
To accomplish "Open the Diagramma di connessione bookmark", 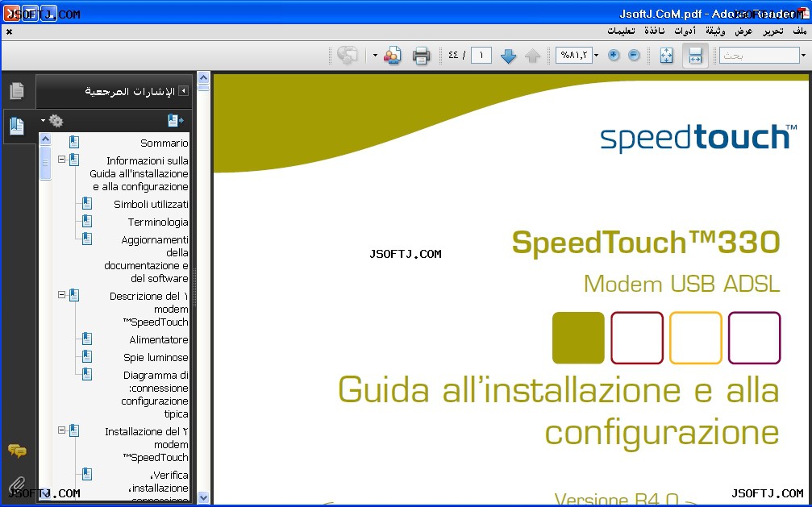I will pyautogui.click(x=154, y=395).
